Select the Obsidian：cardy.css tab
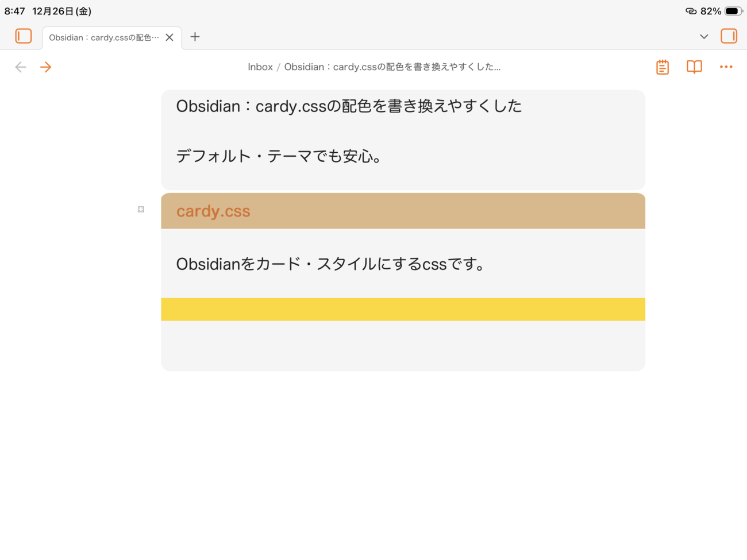This screenshot has height=560, width=747. pos(103,37)
